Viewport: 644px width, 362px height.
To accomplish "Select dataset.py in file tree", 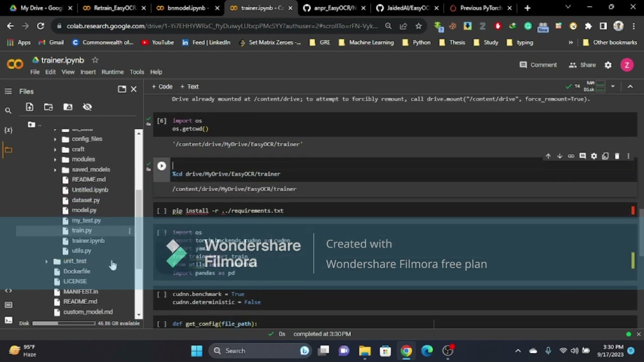I will pyautogui.click(x=86, y=200).
